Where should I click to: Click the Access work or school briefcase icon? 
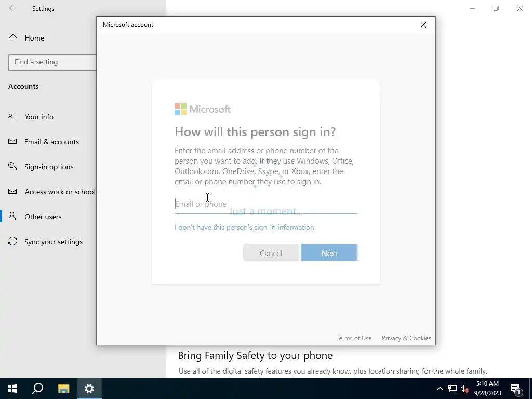pyautogui.click(x=12, y=191)
